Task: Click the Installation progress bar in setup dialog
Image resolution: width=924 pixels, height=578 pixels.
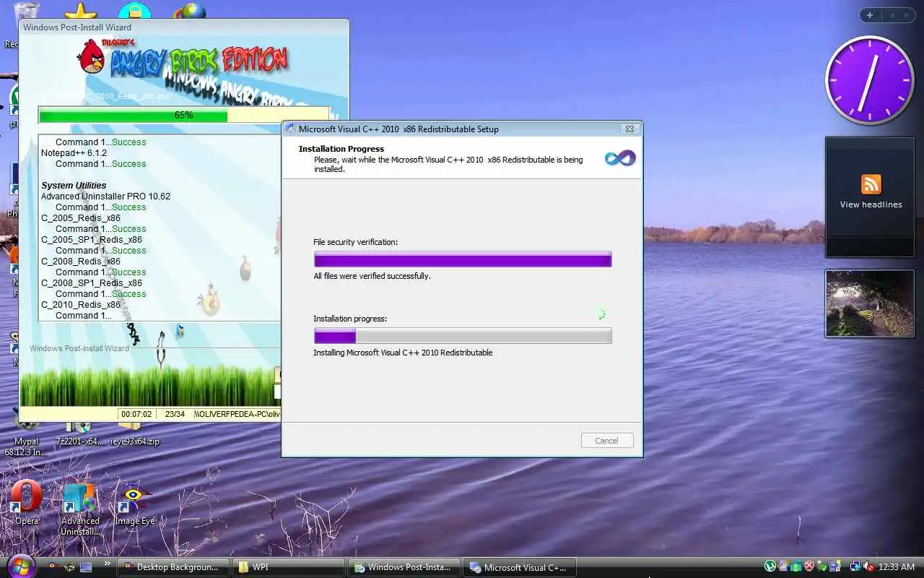Action: [x=463, y=336]
